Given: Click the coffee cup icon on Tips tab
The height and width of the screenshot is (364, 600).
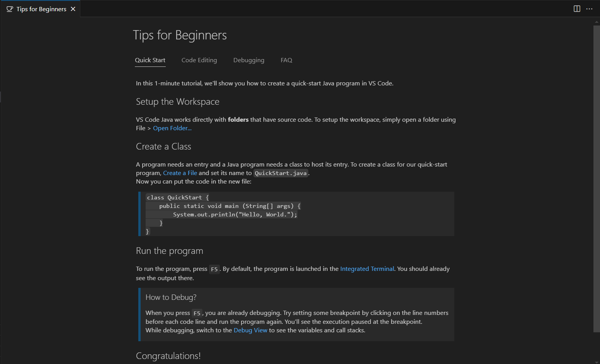Looking at the screenshot, I should pos(10,9).
